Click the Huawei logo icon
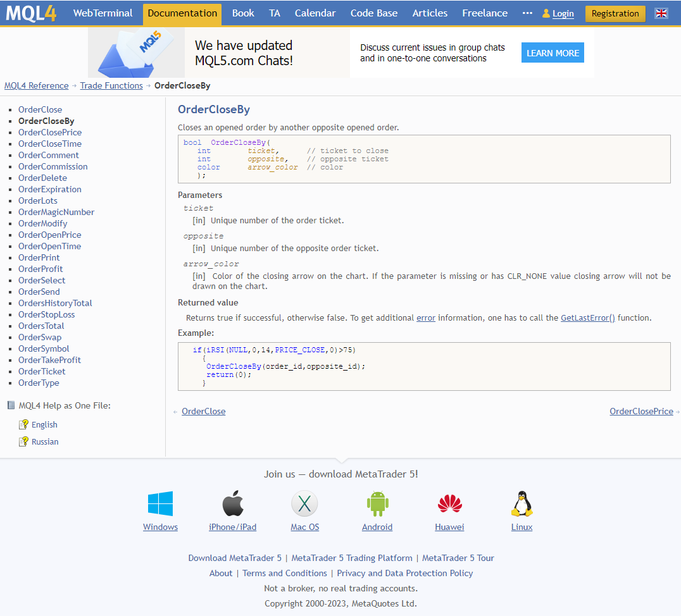This screenshot has height=616, width=681. point(450,503)
